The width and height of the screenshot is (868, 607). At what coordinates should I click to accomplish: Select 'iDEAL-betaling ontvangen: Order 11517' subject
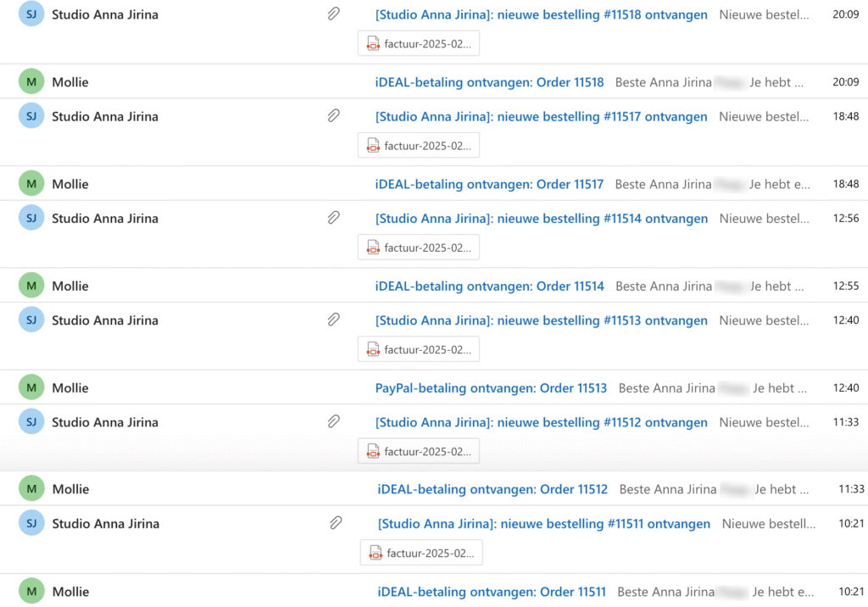coord(489,184)
